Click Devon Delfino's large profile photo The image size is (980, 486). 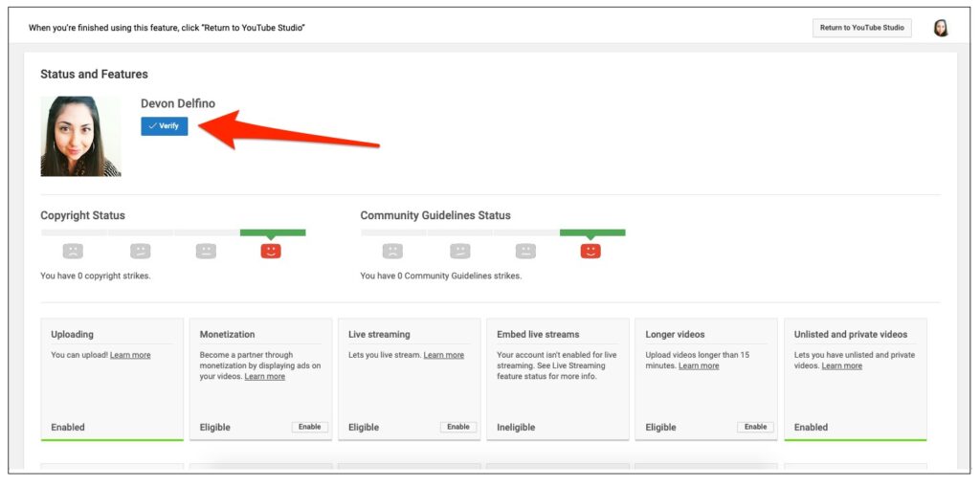80,136
